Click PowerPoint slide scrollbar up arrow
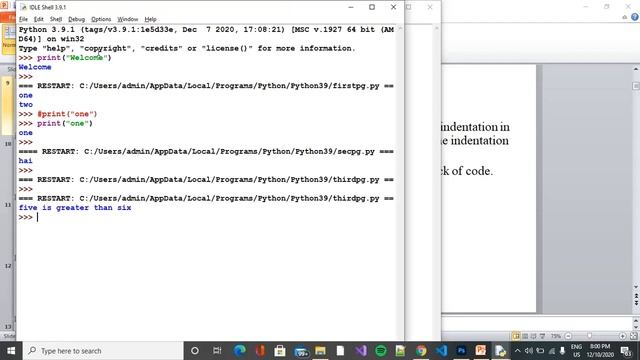This screenshot has width=640, height=360. [636, 69]
